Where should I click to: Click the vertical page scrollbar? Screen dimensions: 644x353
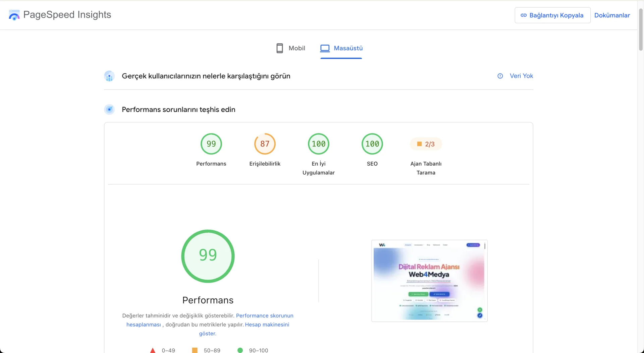point(641,30)
